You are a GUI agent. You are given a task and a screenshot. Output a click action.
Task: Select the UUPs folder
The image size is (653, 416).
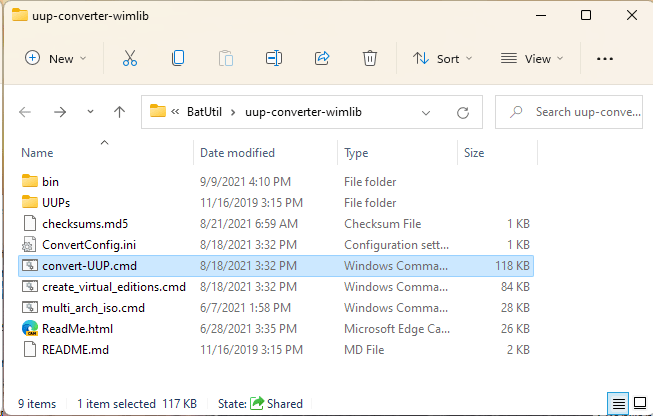56,202
